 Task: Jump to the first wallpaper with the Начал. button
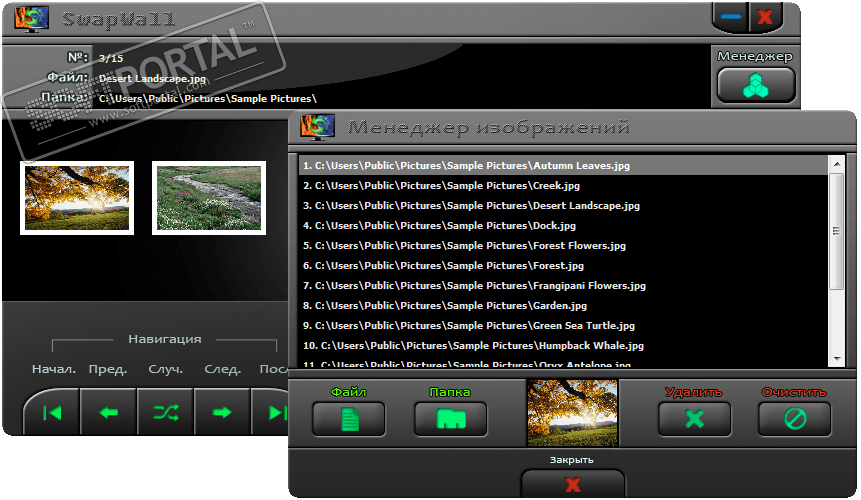click(52, 413)
